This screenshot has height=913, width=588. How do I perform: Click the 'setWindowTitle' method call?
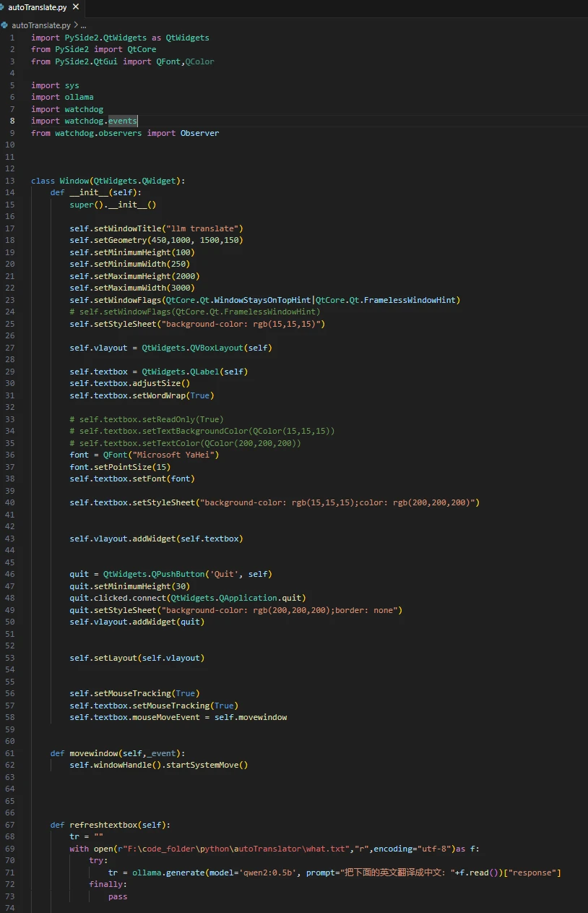[x=127, y=228]
